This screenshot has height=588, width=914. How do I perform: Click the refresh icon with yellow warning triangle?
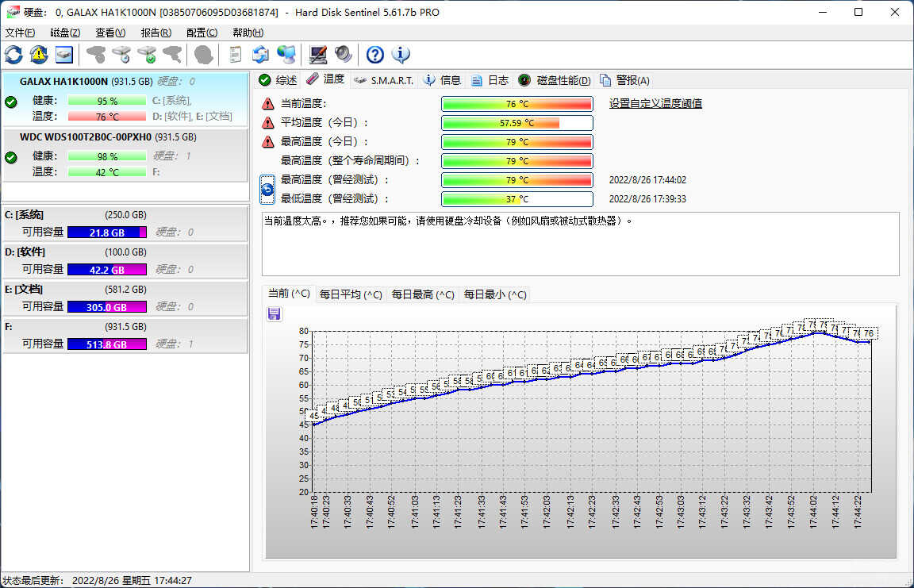tap(39, 55)
